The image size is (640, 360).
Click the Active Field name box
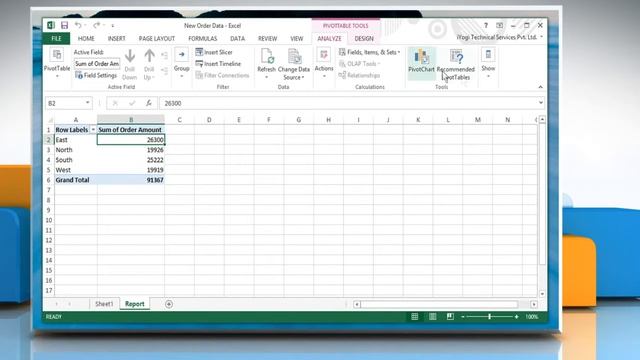97,64
